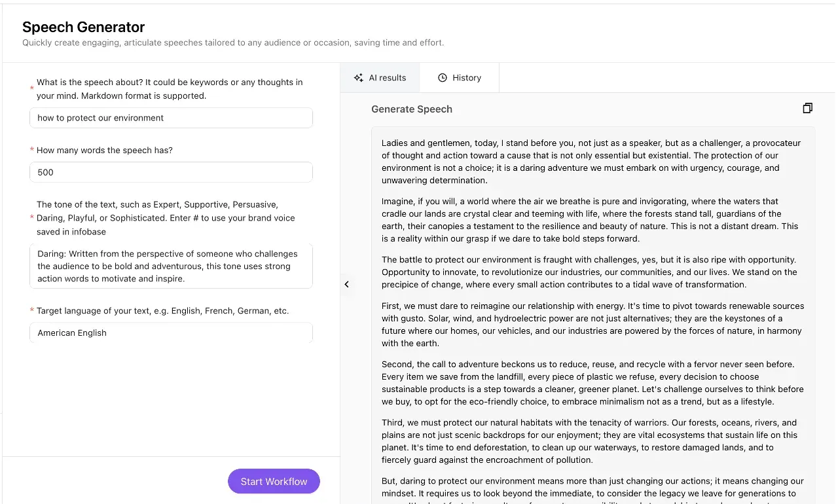Open the History tab
Screen dimensions: 836x504
click(x=459, y=78)
